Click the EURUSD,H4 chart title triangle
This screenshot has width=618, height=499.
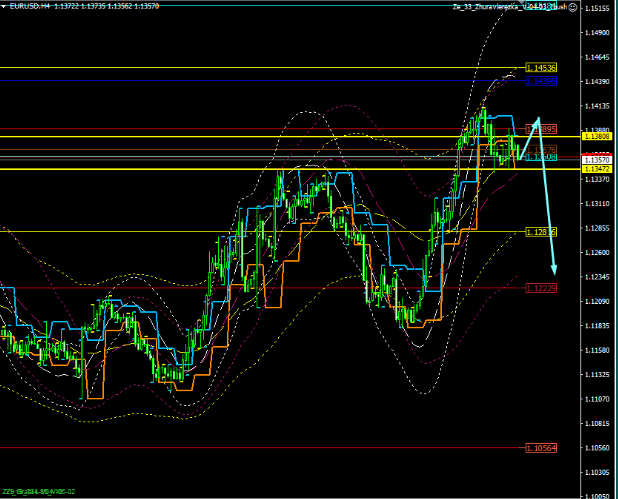(x=5, y=7)
